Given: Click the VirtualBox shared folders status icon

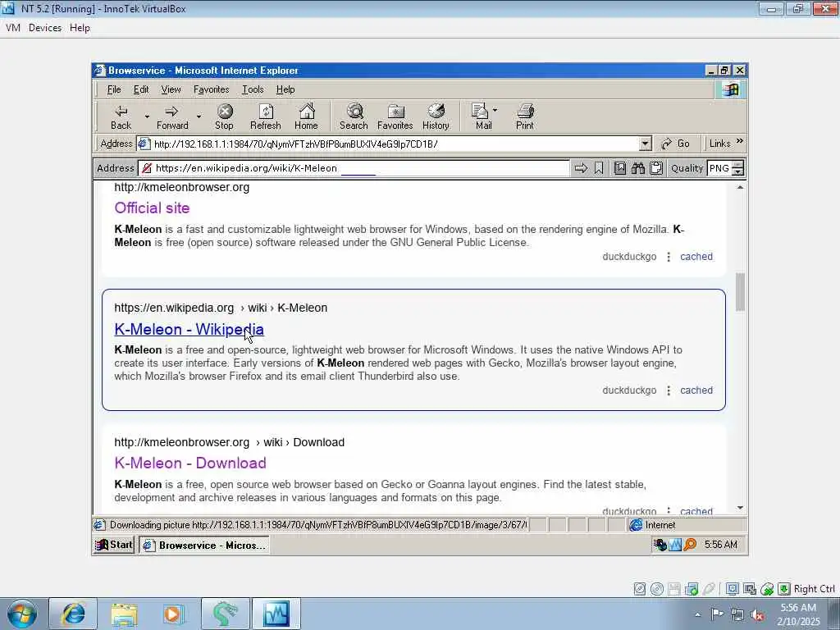Looking at the screenshot, I should click(x=692, y=589).
